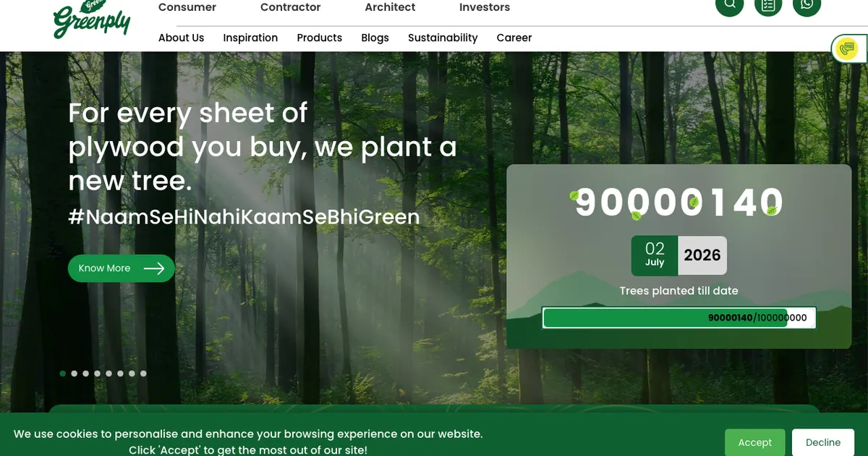The image size is (868, 456).
Task: Jump to the fourth carousel slide dot
Action: [98, 373]
